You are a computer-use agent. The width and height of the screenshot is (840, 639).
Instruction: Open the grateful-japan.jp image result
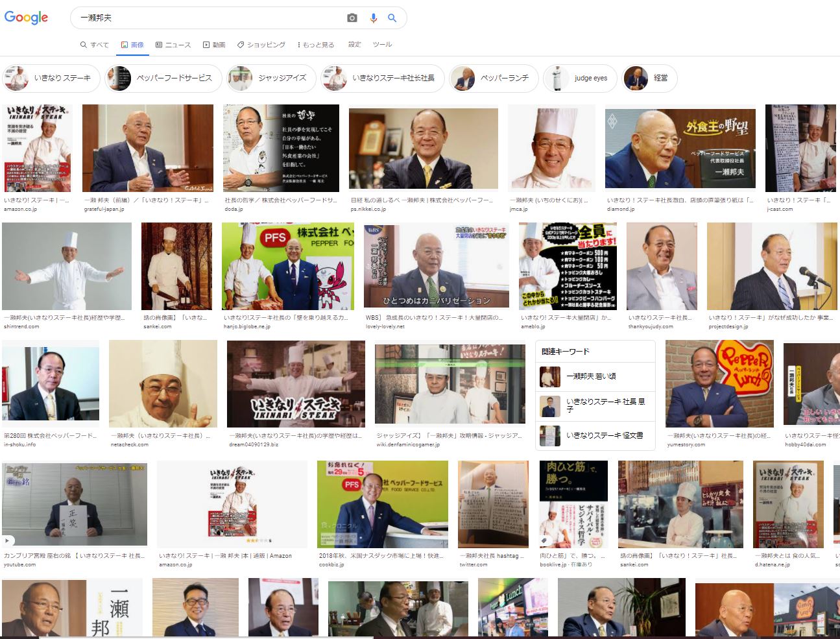[148, 148]
